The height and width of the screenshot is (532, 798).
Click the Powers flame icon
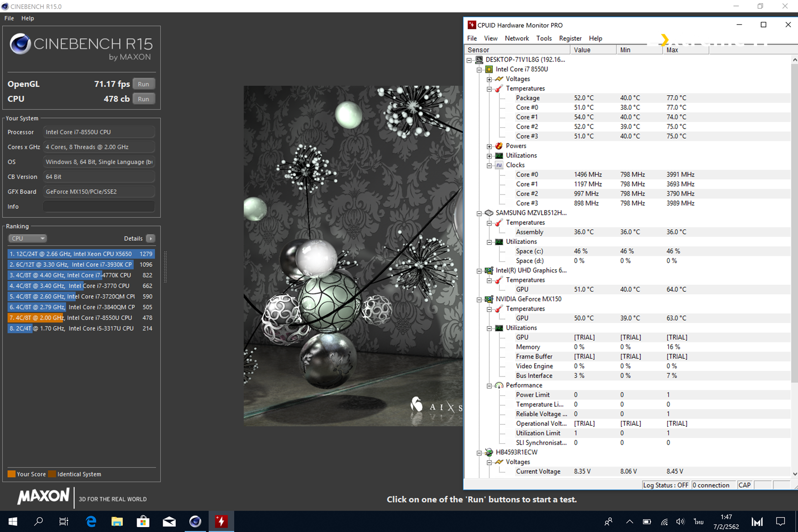[x=499, y=146]
